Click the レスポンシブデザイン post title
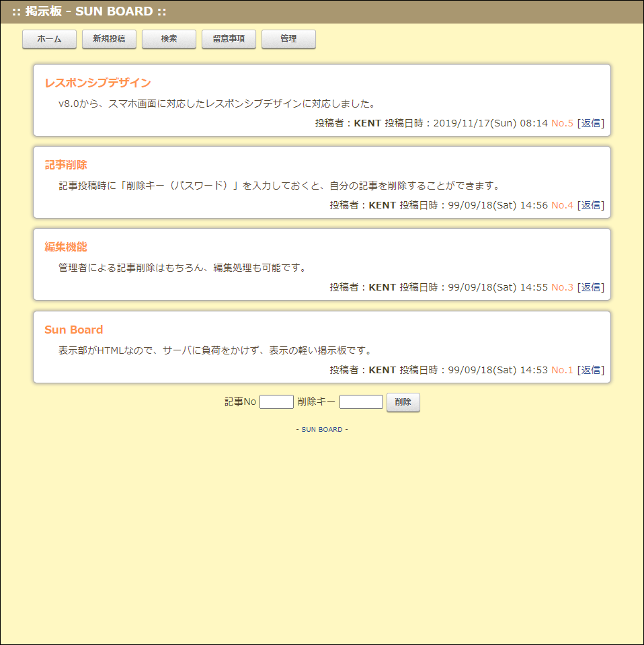Viewport: 644px width, 645px height. pos(97,83)
